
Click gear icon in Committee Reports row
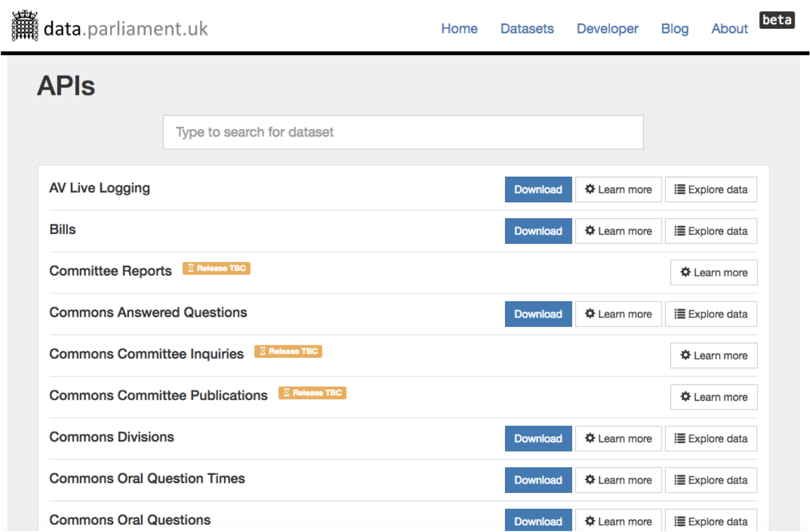[x=685, y=272]
